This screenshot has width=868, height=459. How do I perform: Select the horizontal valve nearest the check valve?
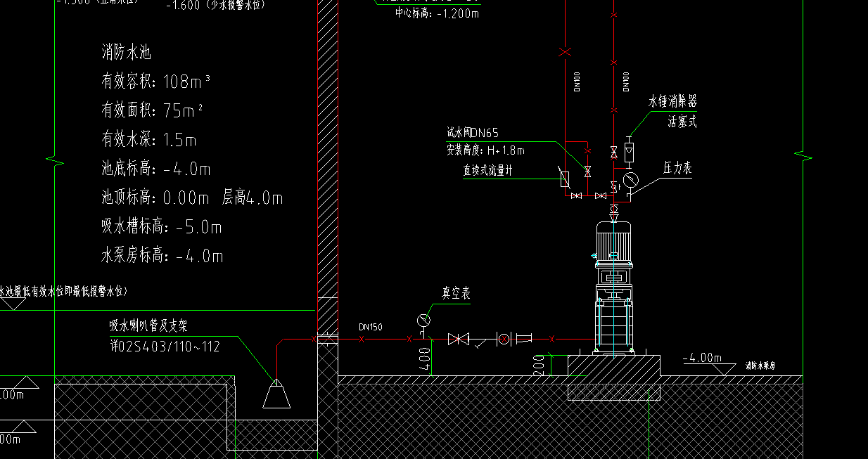pyautogui.click(x=601, y=195)
